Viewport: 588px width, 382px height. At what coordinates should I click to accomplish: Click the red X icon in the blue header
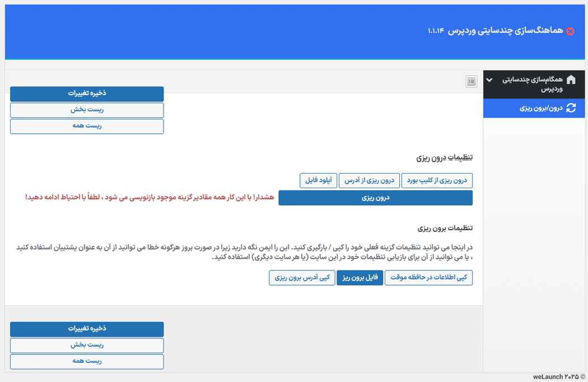(x=571, y=31)
